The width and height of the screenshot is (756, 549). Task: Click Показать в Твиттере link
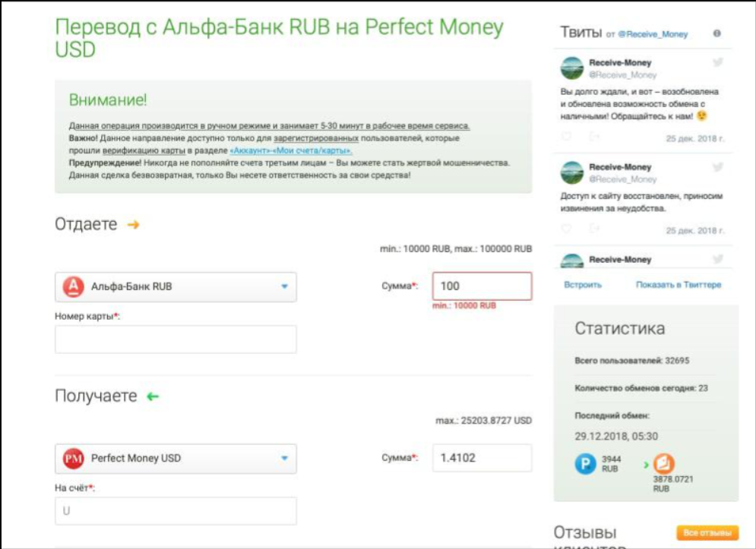(x=678, y=285)
